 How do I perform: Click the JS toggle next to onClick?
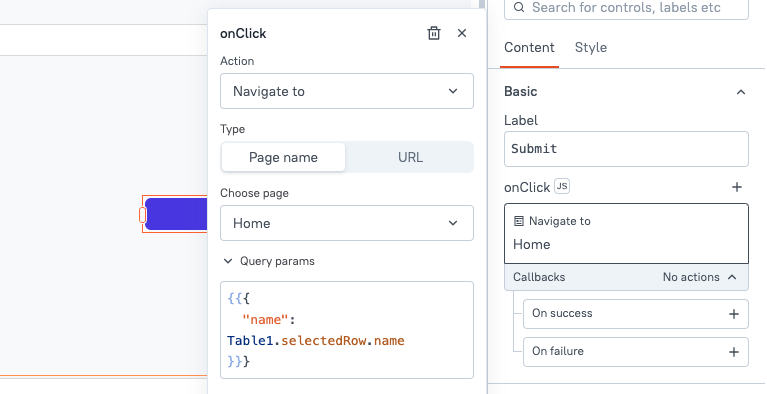click(562, 186)
